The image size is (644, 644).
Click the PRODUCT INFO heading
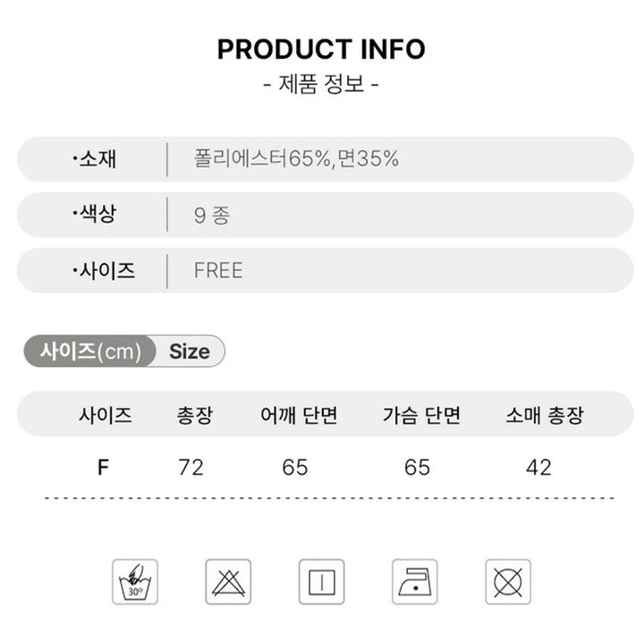click(x=321, y=49)
